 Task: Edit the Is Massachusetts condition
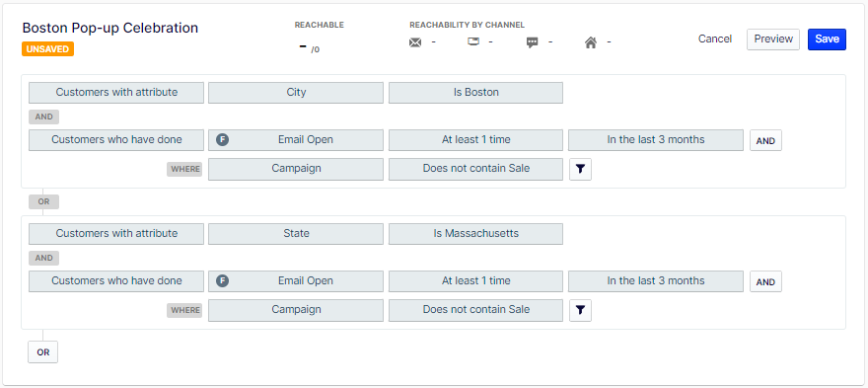[x=475, y=233]
